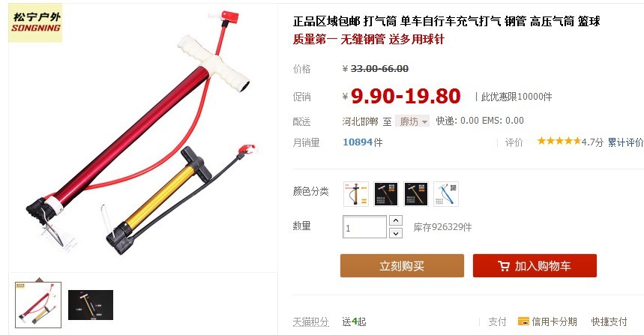Click the 10894 monthly sales number
The image size is (644, 335).
click(358, 142)
